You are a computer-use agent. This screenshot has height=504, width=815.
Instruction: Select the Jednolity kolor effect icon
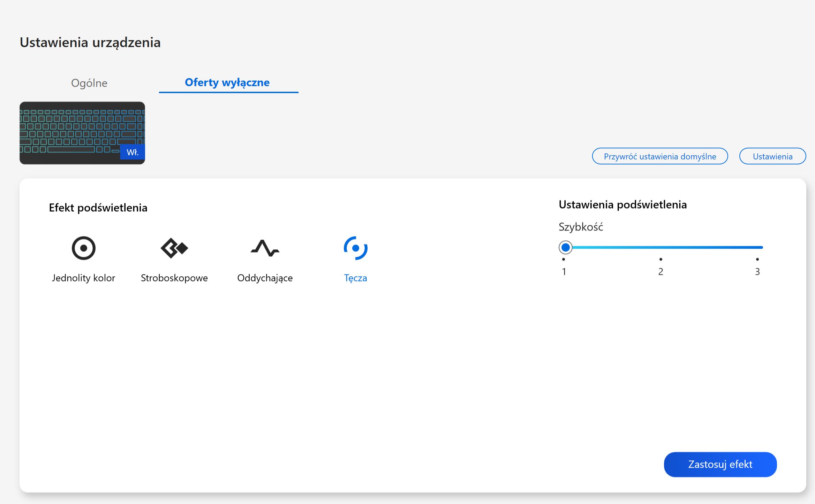pos(83,248)
